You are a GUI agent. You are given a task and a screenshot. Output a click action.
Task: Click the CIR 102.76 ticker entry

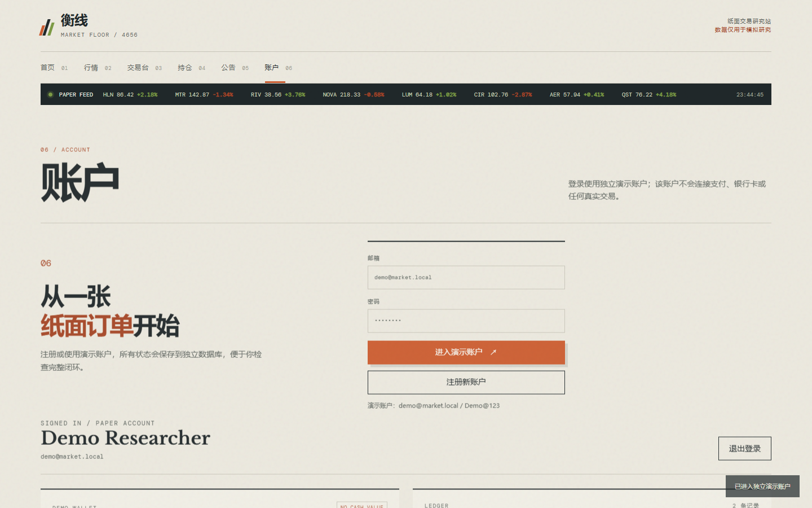503,95
